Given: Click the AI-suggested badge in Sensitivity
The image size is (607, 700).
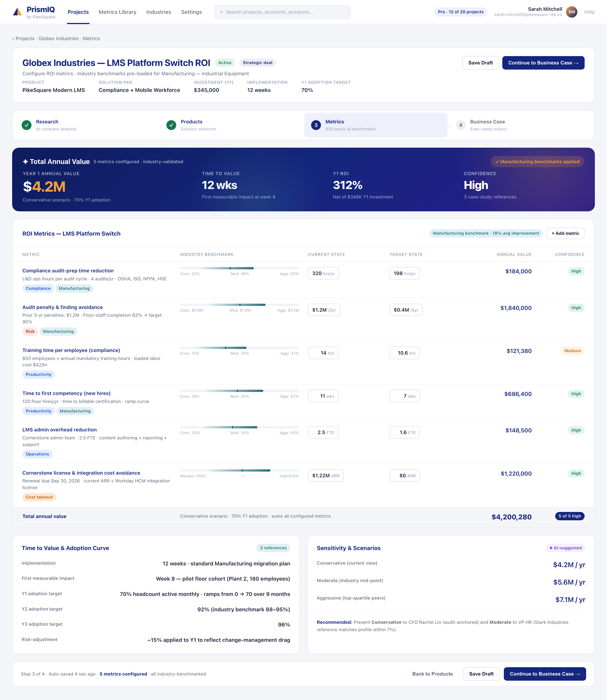Looking at the screenshot, I should point(565,548).
